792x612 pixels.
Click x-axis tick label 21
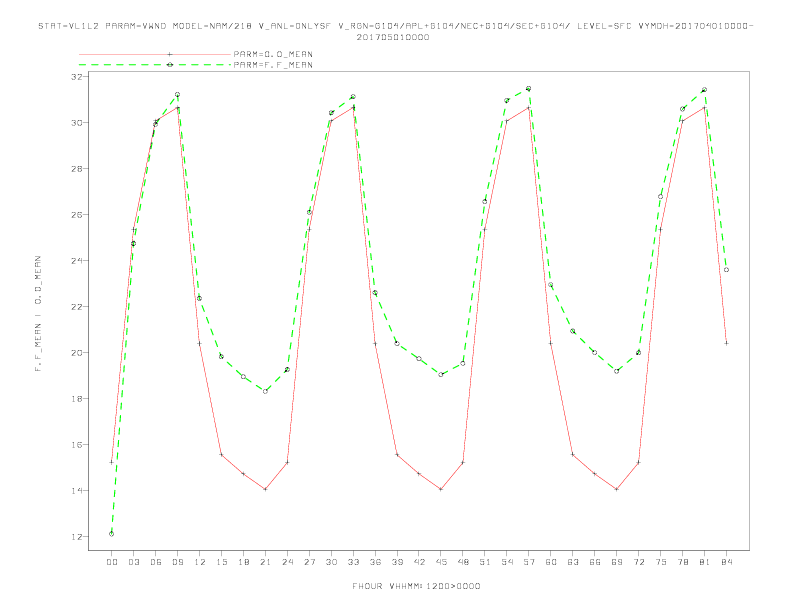(x=265, y=562)
